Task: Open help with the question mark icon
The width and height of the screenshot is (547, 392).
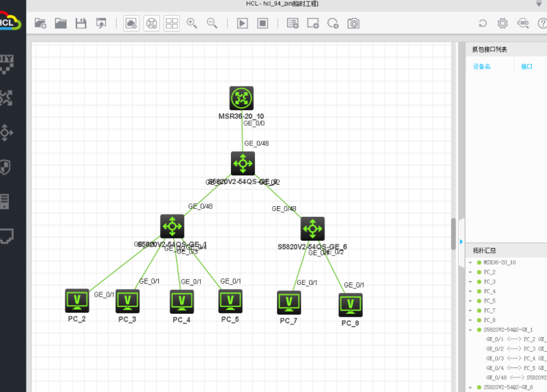Action: coord(543,23)
